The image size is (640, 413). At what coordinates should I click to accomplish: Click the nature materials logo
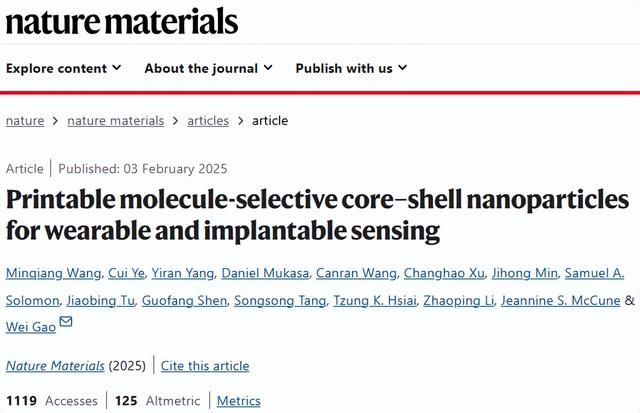[x=122, y=21]
